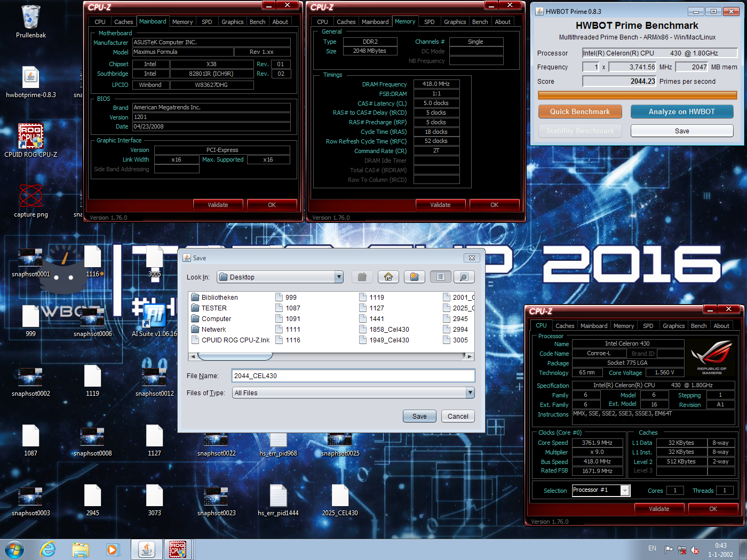Close the Save dialog
The image size is (747, 560).
[x=472, y=258]
